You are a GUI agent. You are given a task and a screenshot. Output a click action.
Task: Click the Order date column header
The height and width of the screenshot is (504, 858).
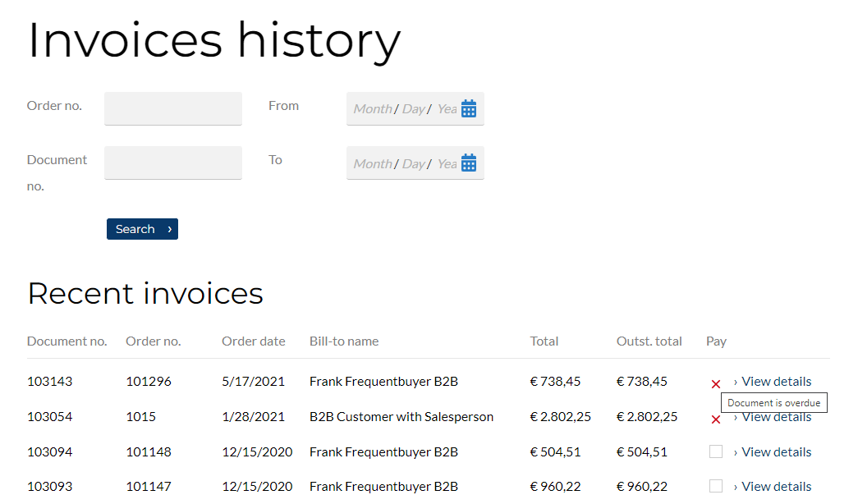click(x=254, y=341)
